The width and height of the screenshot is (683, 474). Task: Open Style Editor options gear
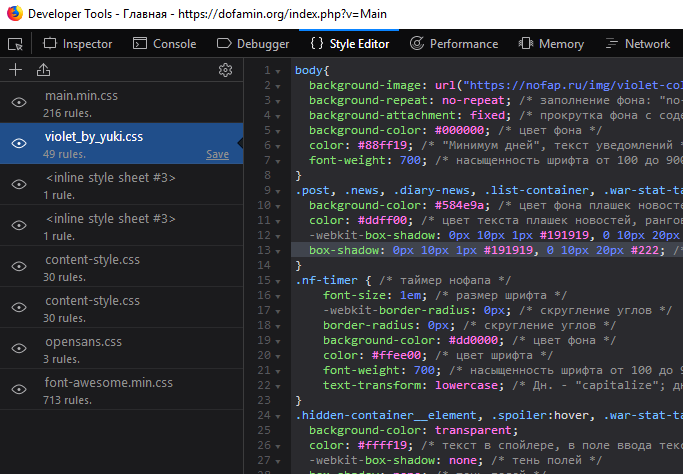pyautogui.click(x=225, y=70)
